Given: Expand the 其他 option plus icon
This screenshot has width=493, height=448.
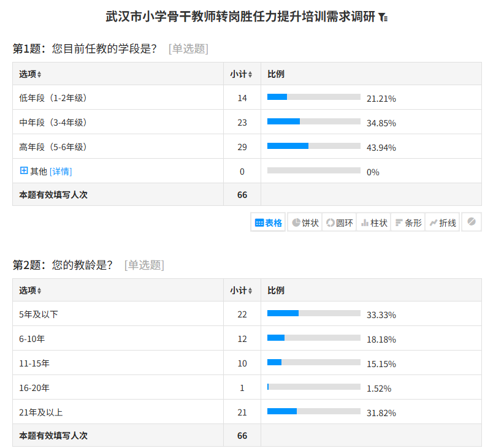Looking at the screenshot, I should (24, 170).
